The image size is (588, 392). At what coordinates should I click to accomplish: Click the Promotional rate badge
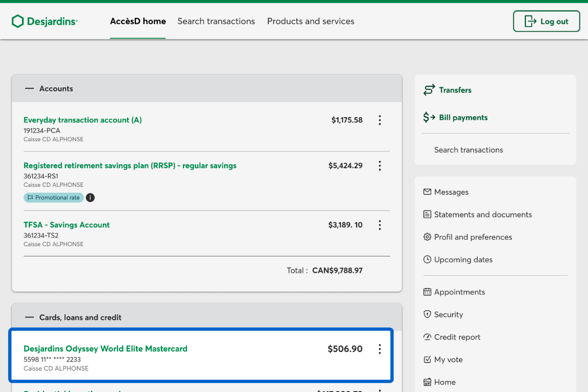click(54, 198)
